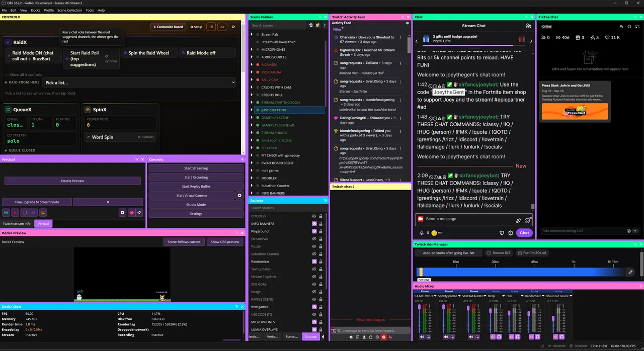Viewport: 644px width, 351px height.
Task: Click next arrow on gifts banner
Action: [x=531, y=41]
